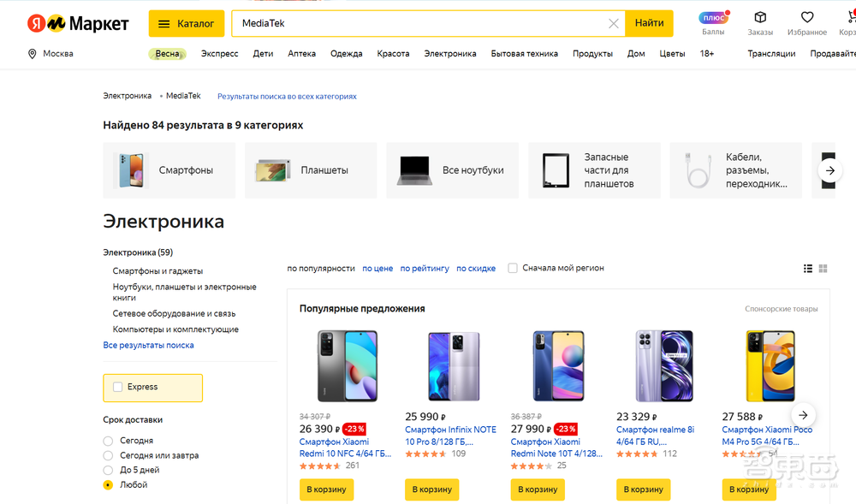The height and width of the screenshot is (504, 856).
Task: Open the Заказы orders box icon
Action: (x=759, y=18)
